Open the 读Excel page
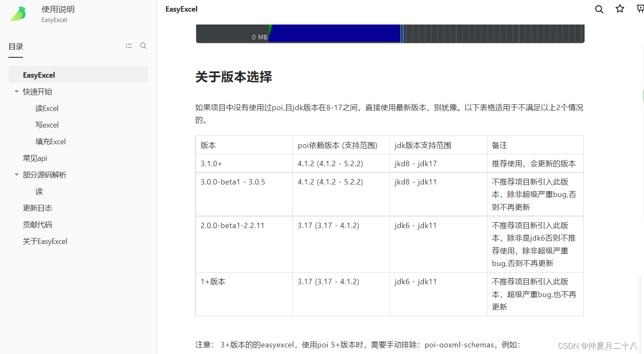This screenshot has width=644, height=354. pyautogui.click(x=47, y=108)
